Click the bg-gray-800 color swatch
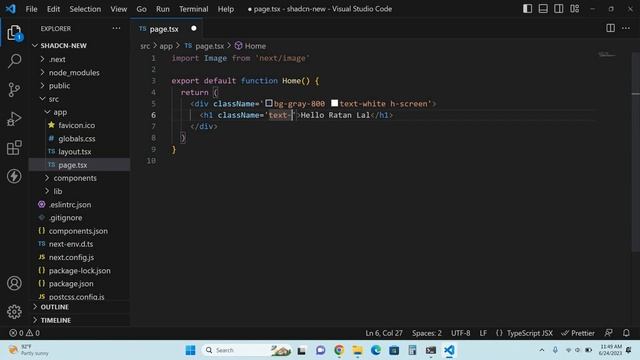The height and width of the screenshot is (360, 640). tap(269, 103)
